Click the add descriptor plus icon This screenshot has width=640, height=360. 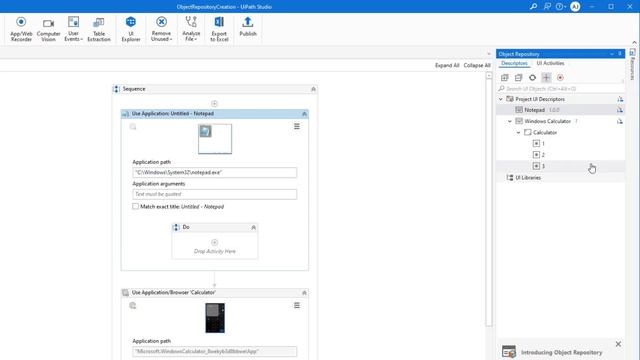(x=546, y=78)
